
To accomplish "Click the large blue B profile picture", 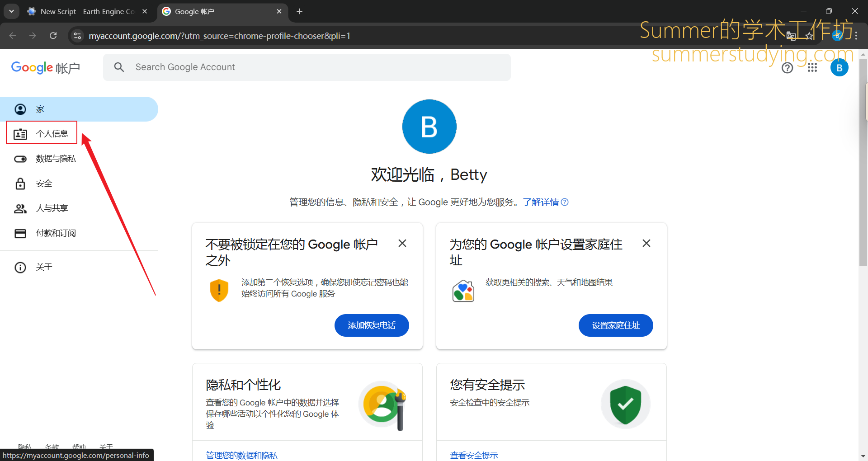I will click(429, 127).
